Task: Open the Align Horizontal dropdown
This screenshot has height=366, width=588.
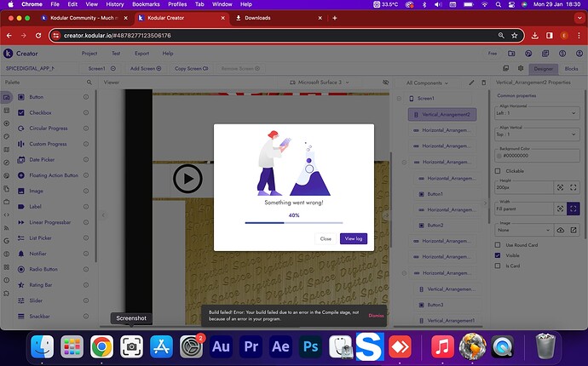Action: click(x=537, y=112)
